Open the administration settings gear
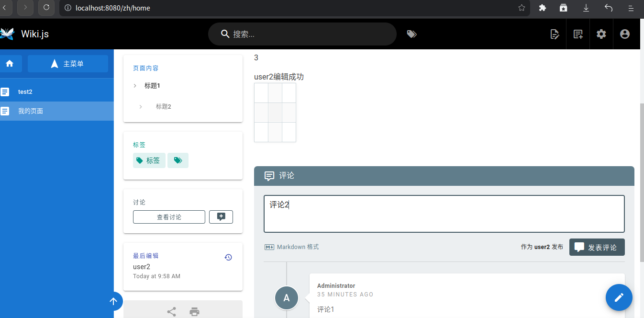644x318 pixels. click(601, 34)
